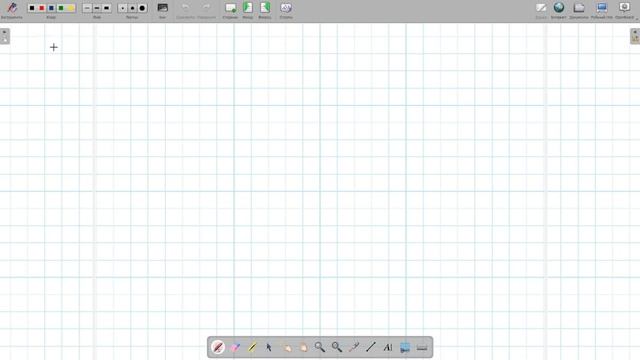The height and width of the screenshot is (360, 640).
Task: Expand the right side library panel tab
Action: pos(635,36)
